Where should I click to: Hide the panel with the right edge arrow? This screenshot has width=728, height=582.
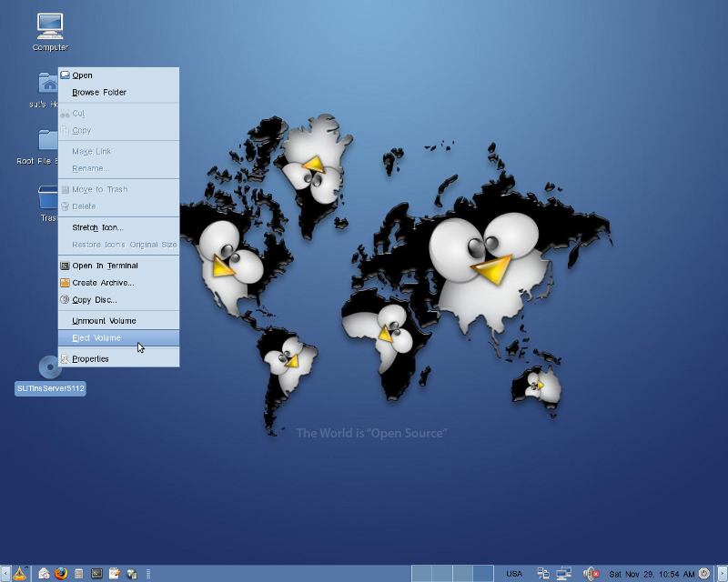[x=723, y=574]
